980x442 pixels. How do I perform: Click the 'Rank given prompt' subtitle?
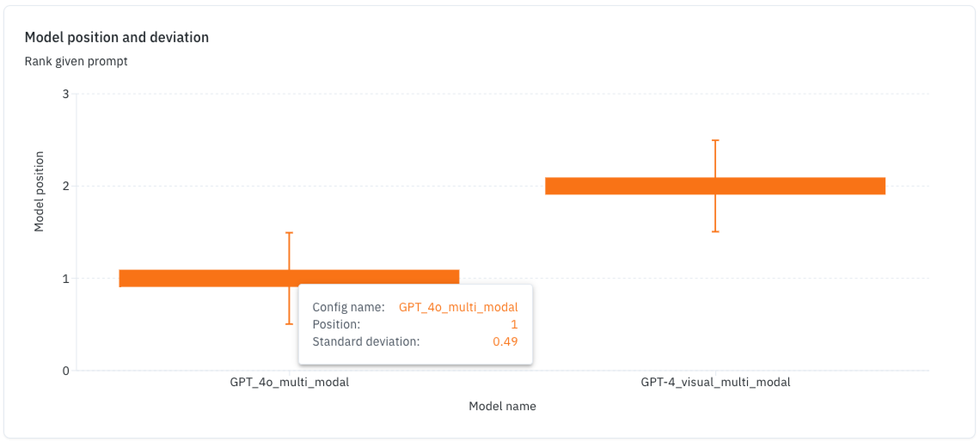tap(76, 61)
